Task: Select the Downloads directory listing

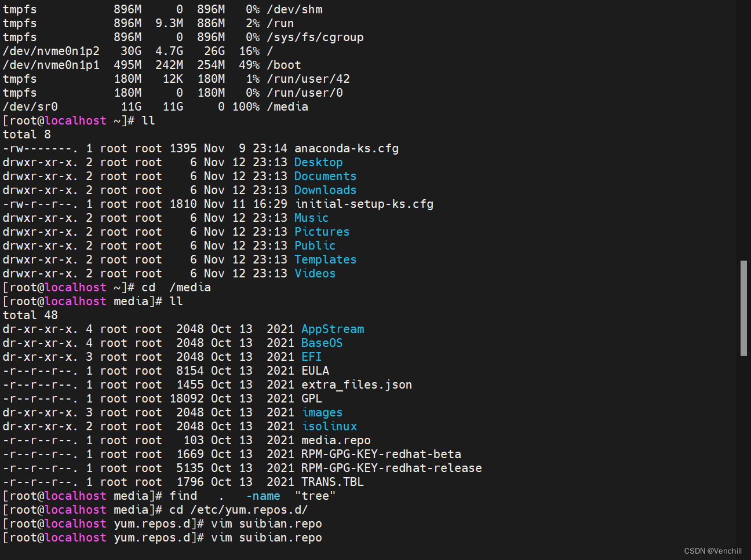Action: point(325,190)
